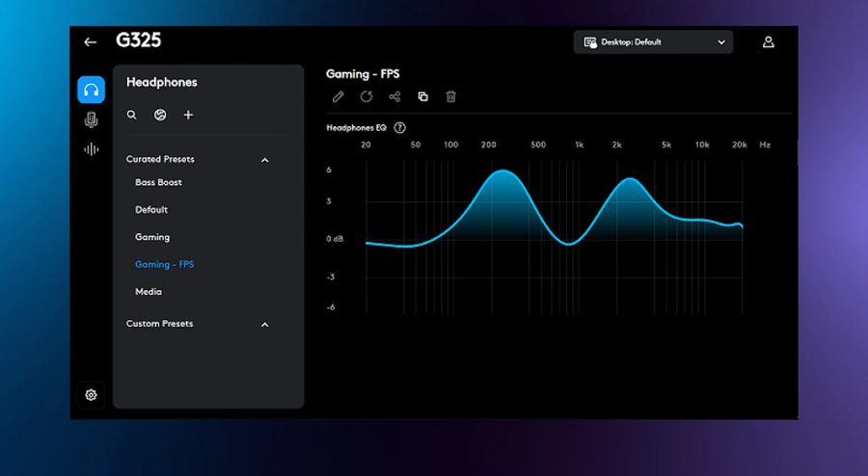Open the sound waveform section in the sidebar

[91, 149]
